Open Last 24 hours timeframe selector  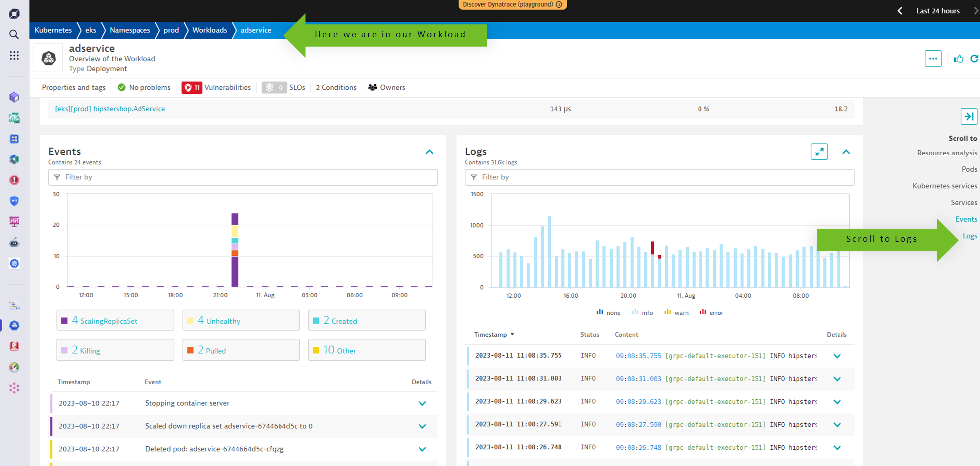pyautogui.click(x=938, y=11)
